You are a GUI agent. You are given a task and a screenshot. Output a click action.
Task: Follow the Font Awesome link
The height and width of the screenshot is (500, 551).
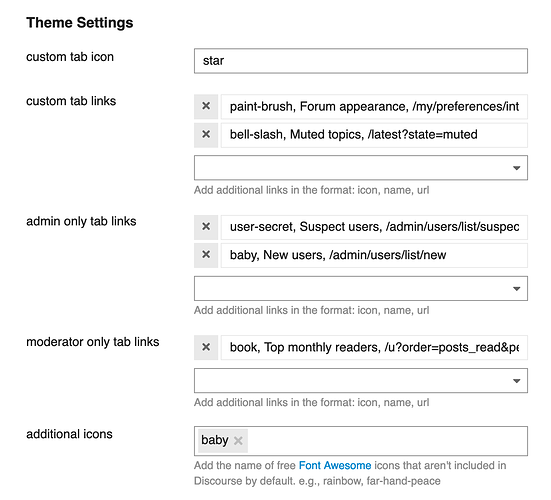335,465
